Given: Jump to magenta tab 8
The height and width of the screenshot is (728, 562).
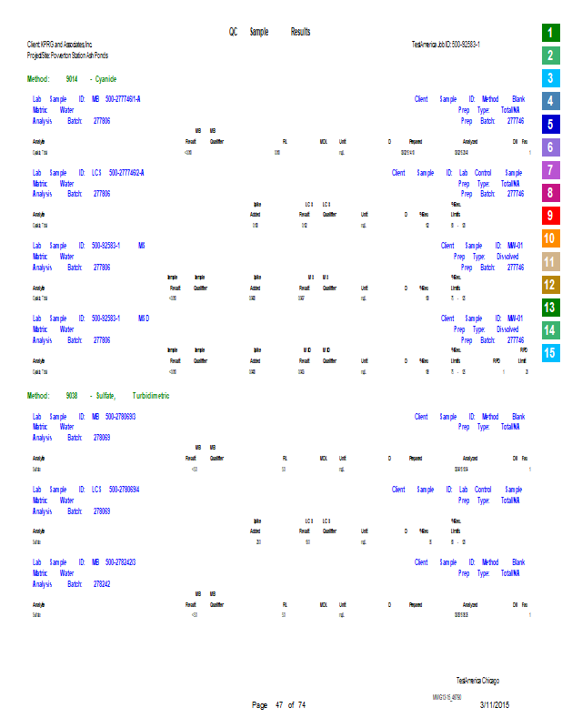Looking at the screenshot, I should [x=549, y=193].
